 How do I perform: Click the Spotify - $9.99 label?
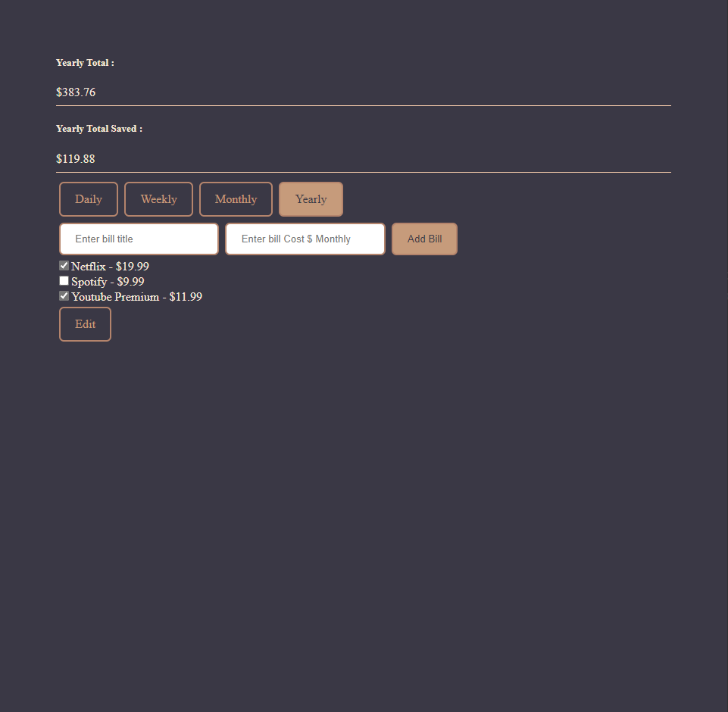click(x=108, y=282)
